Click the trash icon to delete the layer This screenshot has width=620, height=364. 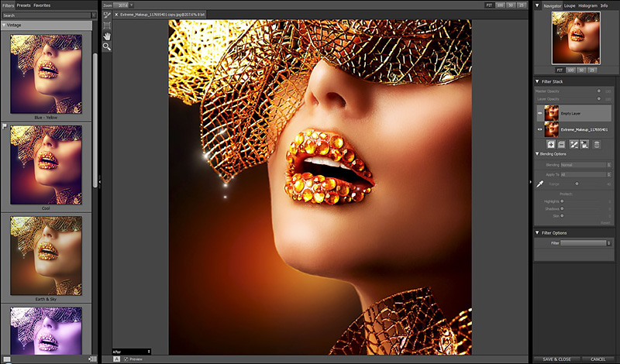point(597,145)
